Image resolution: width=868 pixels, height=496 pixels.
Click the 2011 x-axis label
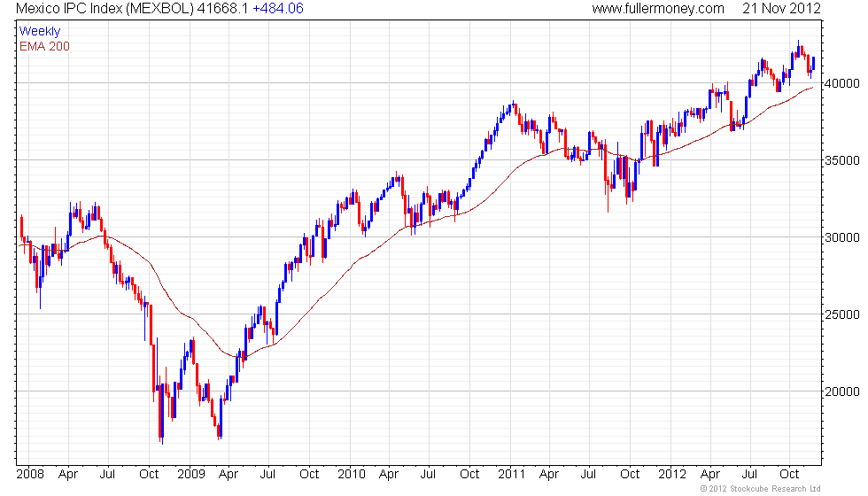(511, 475)
